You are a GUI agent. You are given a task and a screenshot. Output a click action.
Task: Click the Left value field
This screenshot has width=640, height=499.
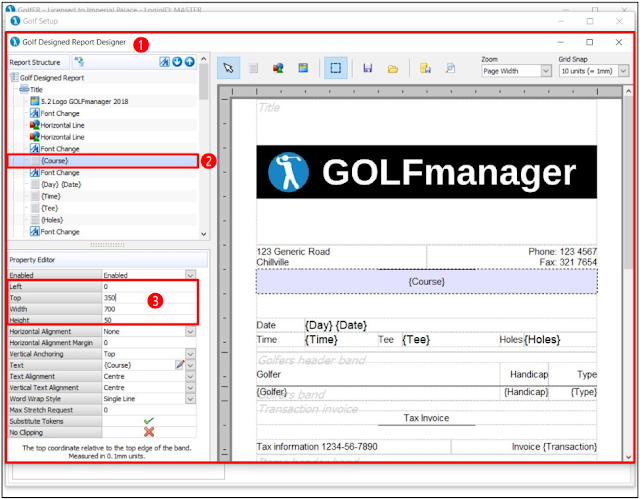click(x=149, y=286)
